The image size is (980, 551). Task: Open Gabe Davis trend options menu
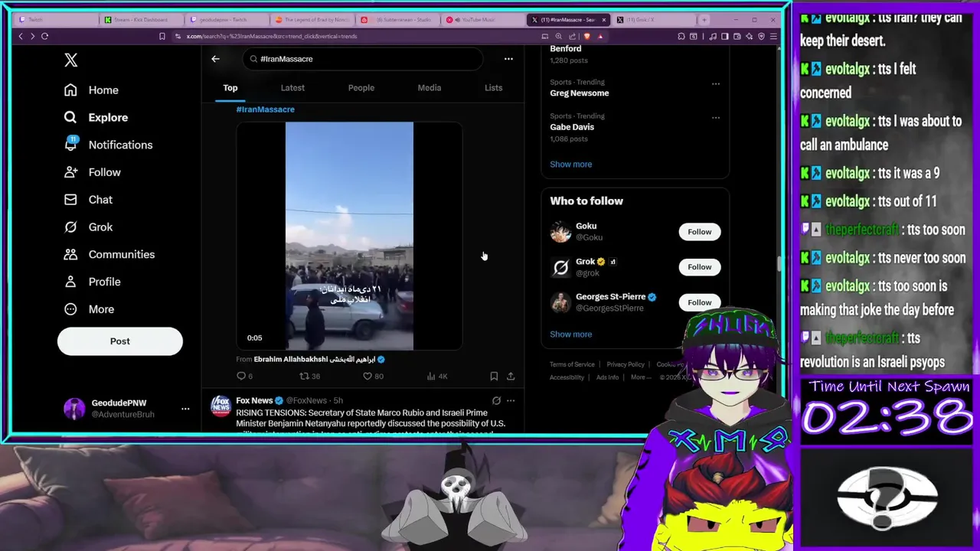coord(716,117)
